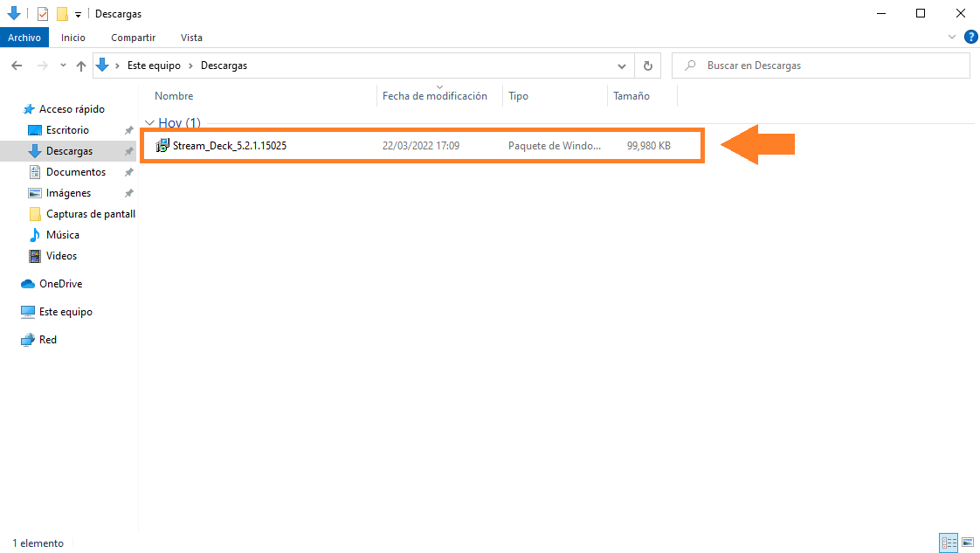Click the Properties icon in quick access toolbar

point(42,14)
